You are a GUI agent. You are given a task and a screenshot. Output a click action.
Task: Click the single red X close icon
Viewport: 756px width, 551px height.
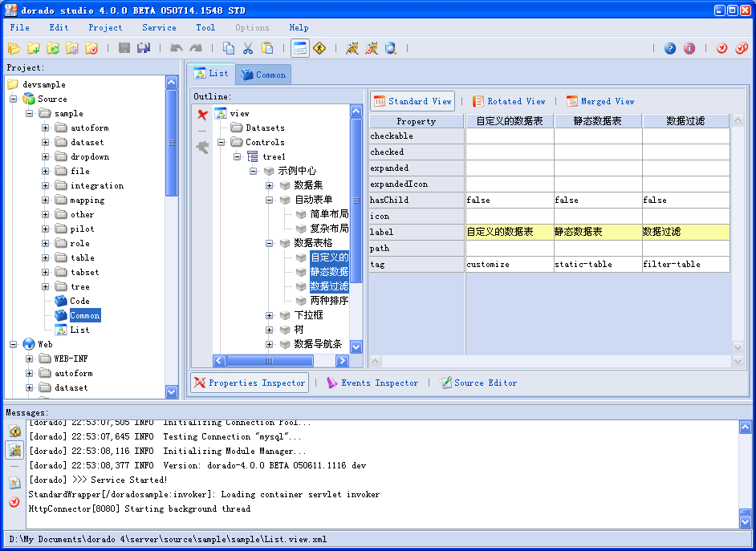pos(721,48)
